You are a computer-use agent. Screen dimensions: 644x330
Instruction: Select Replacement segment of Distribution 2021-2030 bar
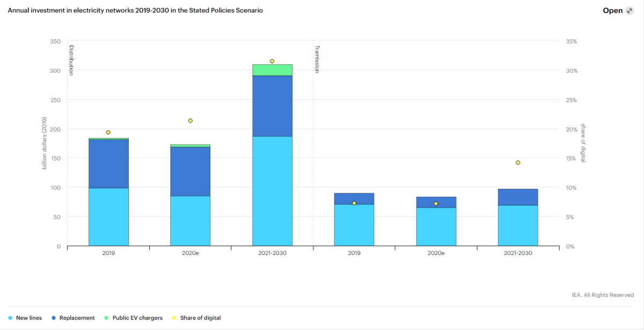[x=272, y=106]
